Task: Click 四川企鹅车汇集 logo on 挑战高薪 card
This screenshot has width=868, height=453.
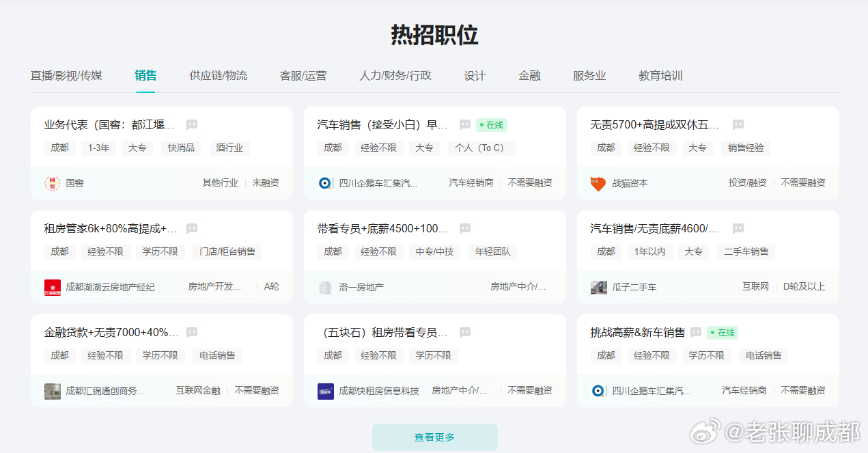Action: click(598, 391)
